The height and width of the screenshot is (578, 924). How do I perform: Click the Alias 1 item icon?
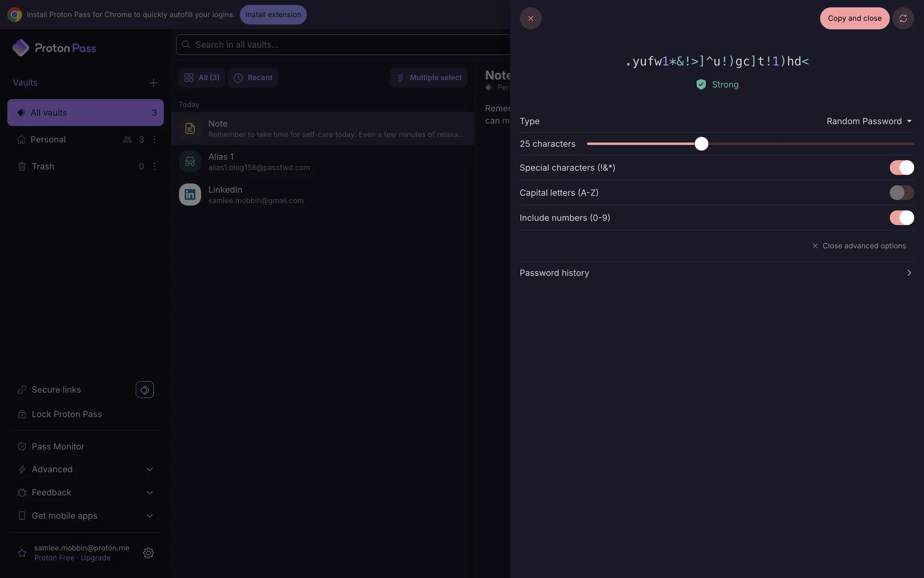[x=190, y=161]
